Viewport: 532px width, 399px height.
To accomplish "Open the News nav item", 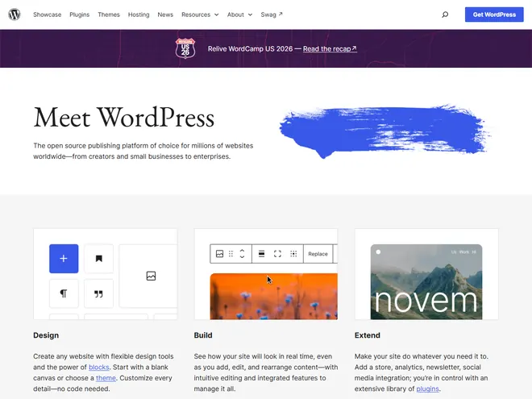I will tap(165, 15).
